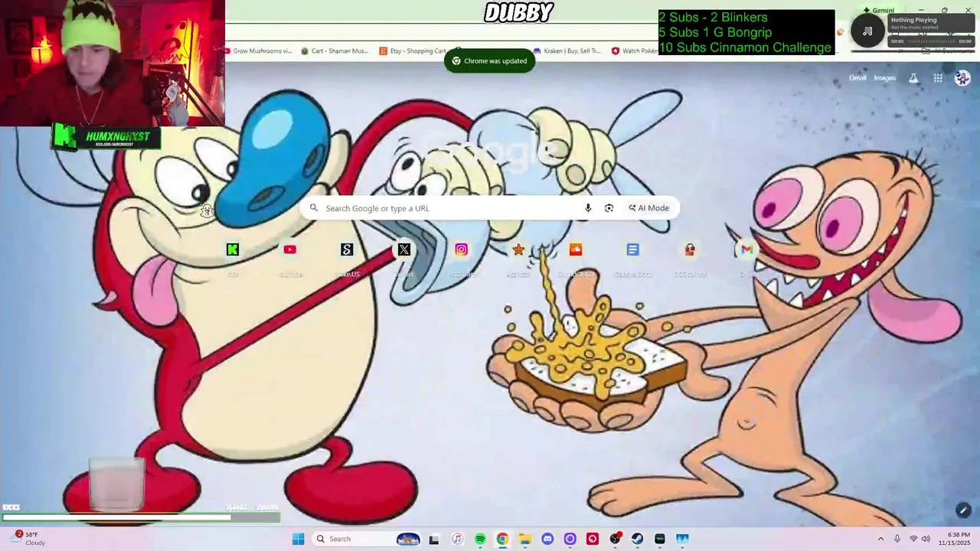
Task: Switch to Google Chrome in taskbar
Action: (x=502, y=539)
